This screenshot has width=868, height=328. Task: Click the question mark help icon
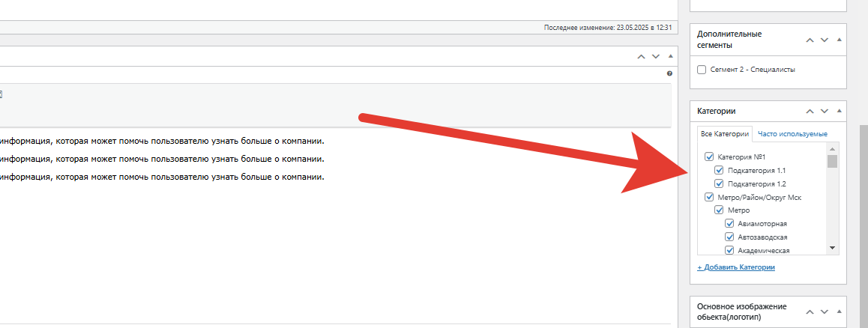click(669, 73)
